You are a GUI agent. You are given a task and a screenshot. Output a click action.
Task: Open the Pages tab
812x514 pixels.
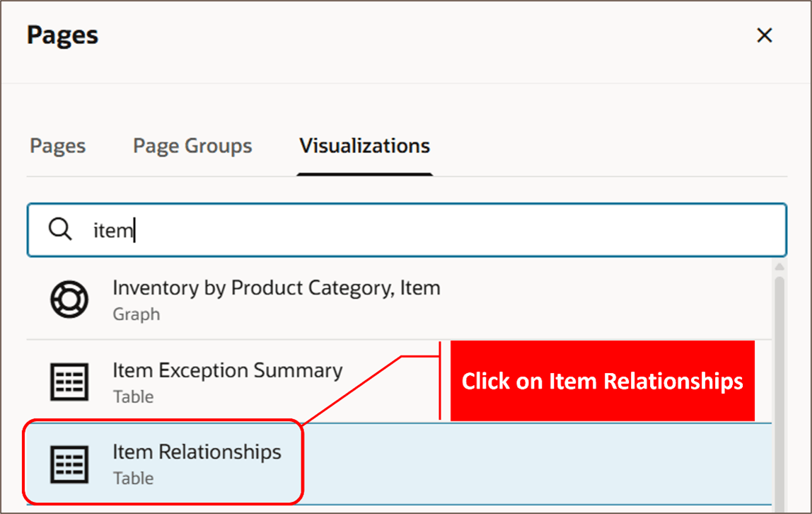pyautogui.click(x=57, y=146)
